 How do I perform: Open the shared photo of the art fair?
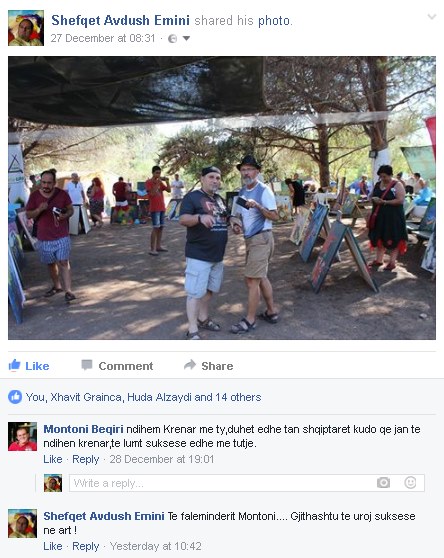click(222, 198)
